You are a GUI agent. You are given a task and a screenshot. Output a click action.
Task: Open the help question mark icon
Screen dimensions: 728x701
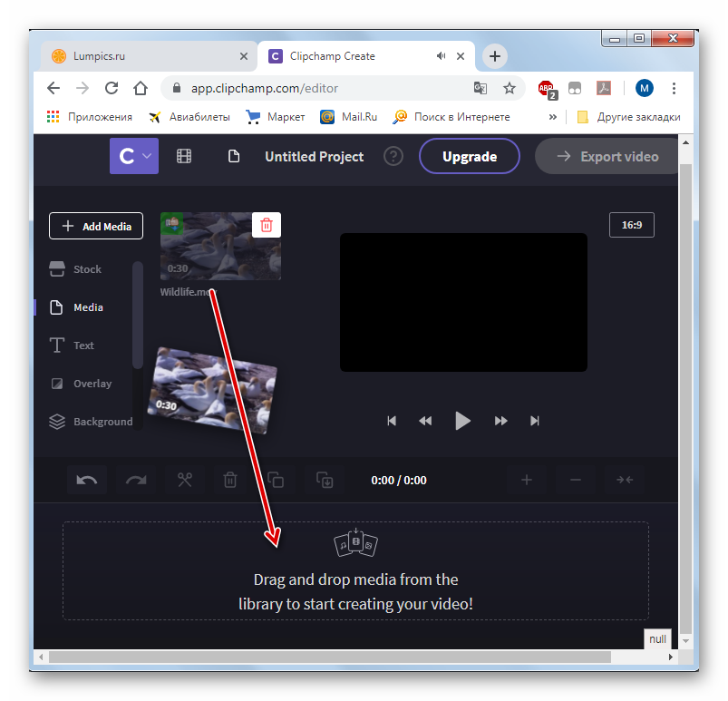coord(393,157)
